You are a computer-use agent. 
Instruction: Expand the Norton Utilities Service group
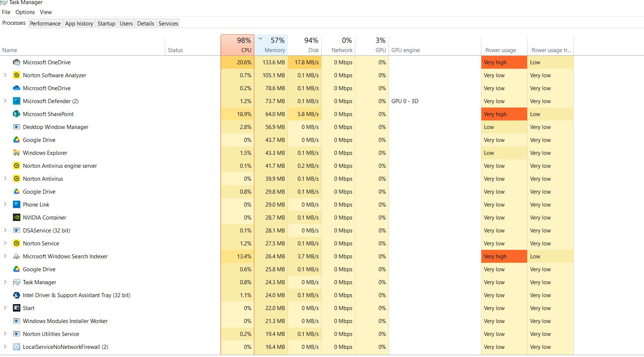[x=5, y=334]
